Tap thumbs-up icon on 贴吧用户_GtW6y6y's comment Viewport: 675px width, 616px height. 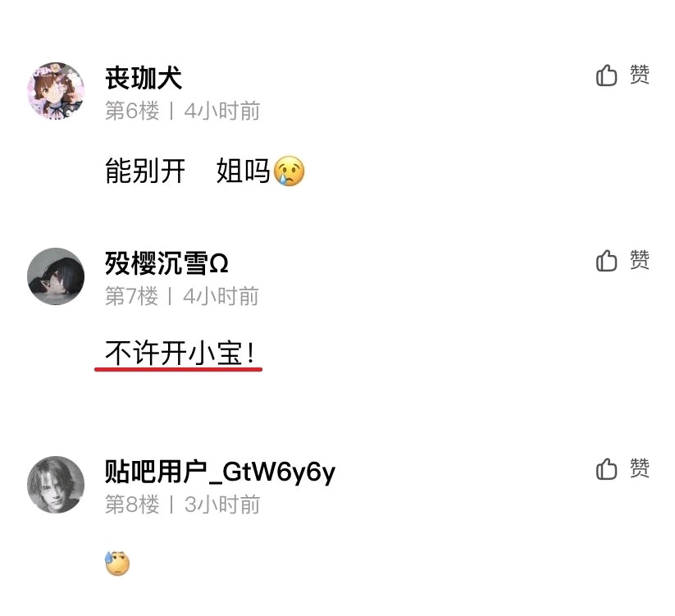coord(607,469)
